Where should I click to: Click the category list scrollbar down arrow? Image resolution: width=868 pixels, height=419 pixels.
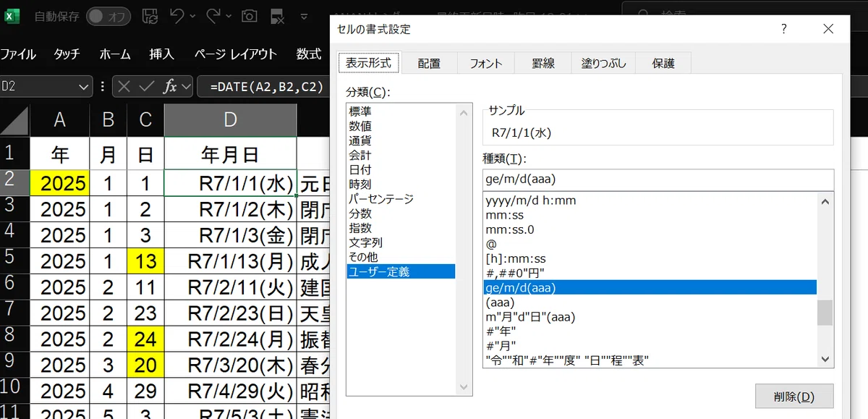tap(464, 388)
